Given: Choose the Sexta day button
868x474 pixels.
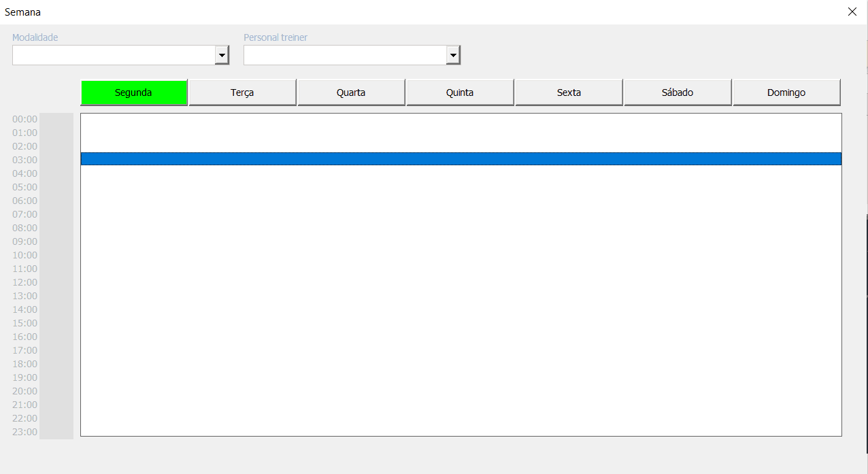Looking at the screenshot, I should tap(569, 92).
